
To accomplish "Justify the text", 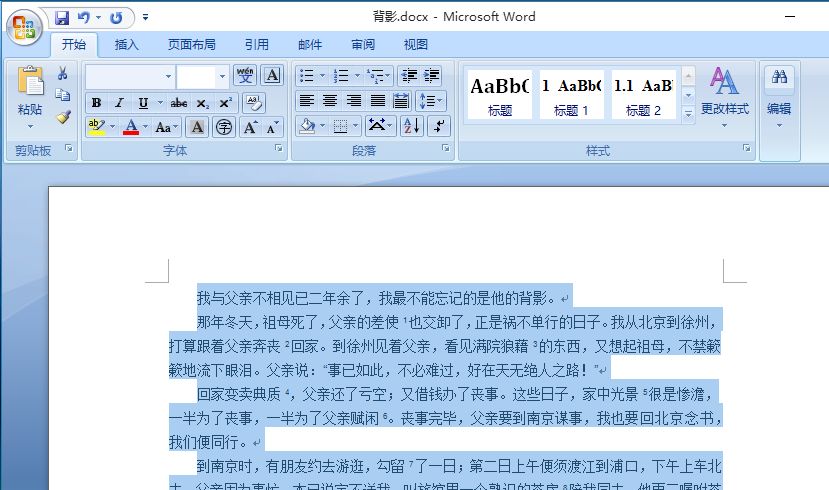I will (x=377, y=100).
